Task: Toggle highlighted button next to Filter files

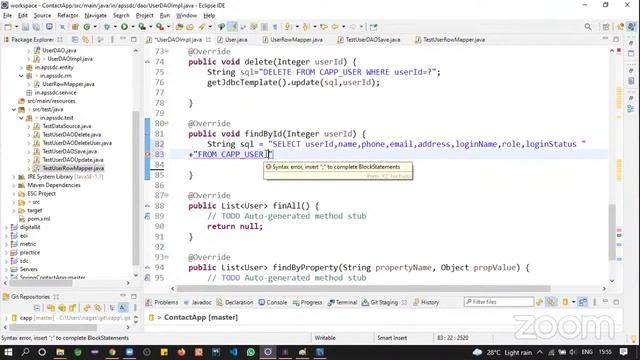Action: (551, 302)
